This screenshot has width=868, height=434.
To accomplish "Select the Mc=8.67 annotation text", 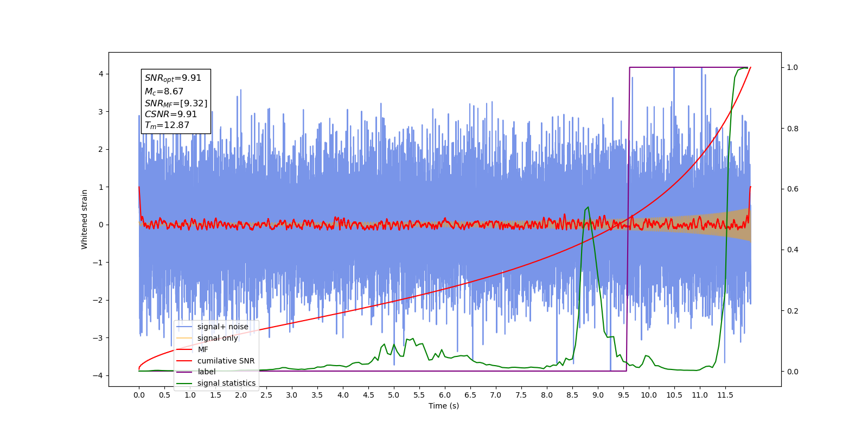I will [164, 92].
